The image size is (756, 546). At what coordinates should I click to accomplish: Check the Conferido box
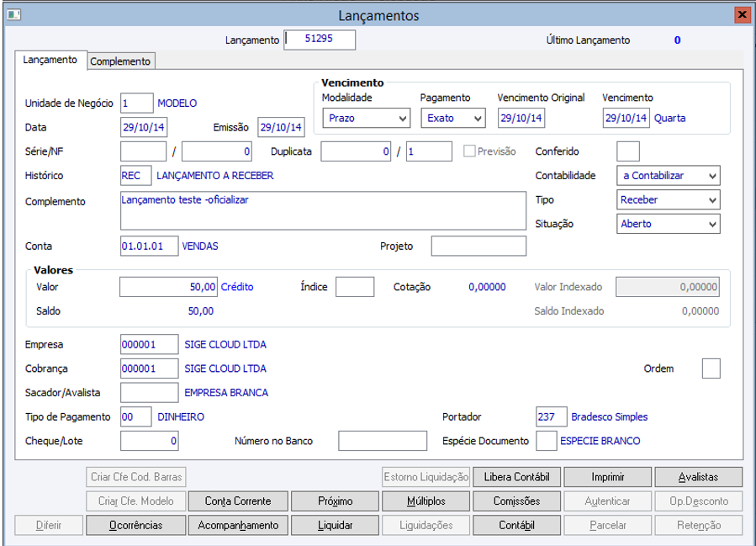click(628, 151)
